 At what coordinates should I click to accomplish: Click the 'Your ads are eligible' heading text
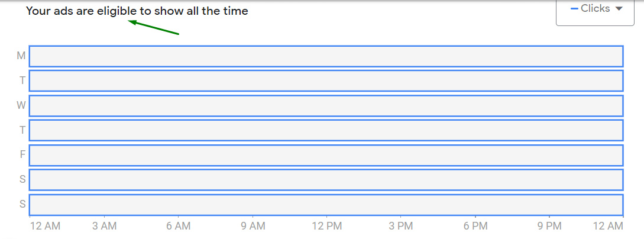137,11
